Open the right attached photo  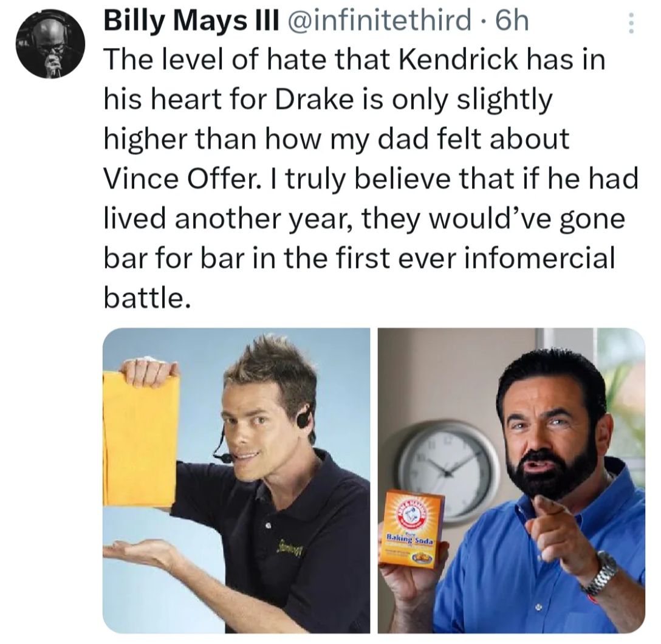tap(511, 480)
